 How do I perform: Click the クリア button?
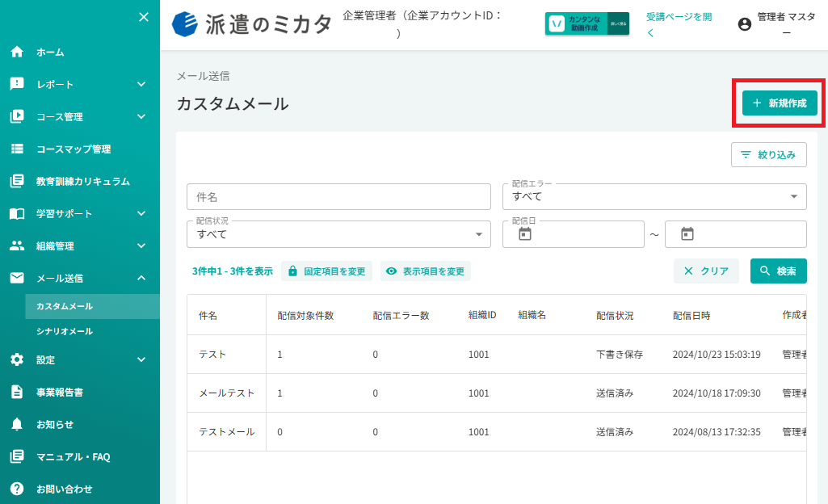coord(706,271)
